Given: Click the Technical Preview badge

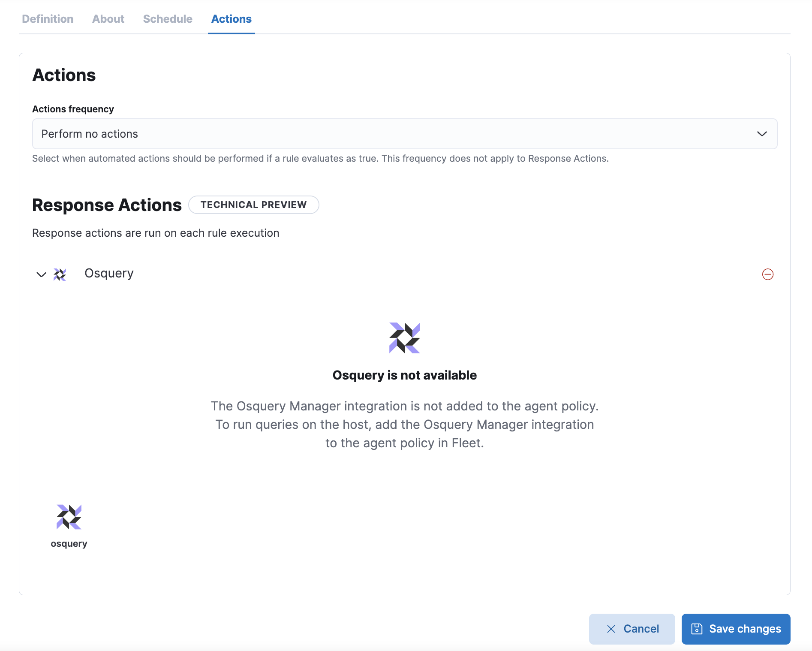Looking at the screenshot, I should click(253, 205).
